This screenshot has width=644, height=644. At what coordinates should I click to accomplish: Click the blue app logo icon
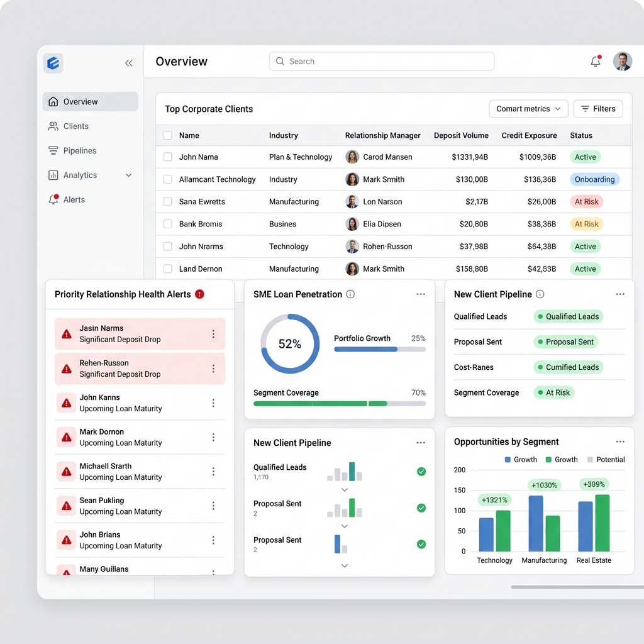(53, 63)
